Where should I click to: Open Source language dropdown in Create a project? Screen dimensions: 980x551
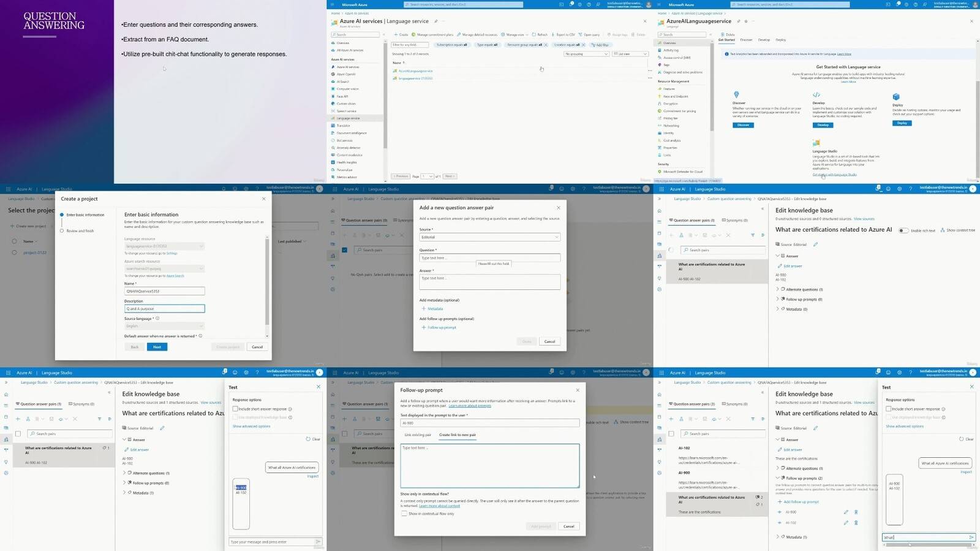164,326
